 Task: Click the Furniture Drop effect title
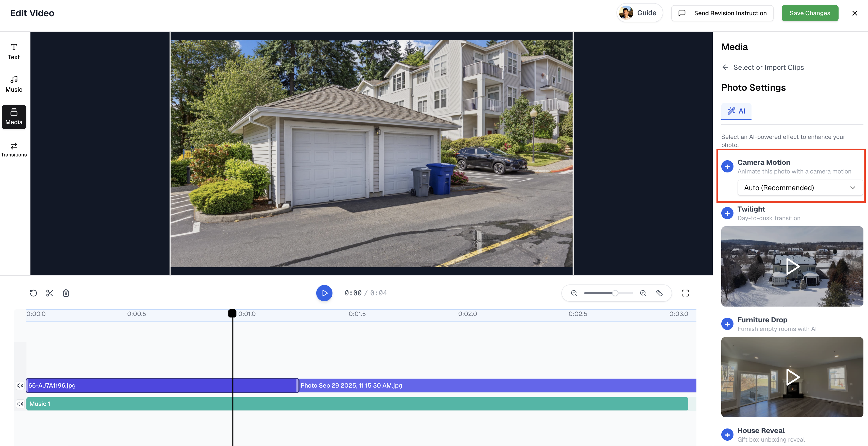pos(762,320)
